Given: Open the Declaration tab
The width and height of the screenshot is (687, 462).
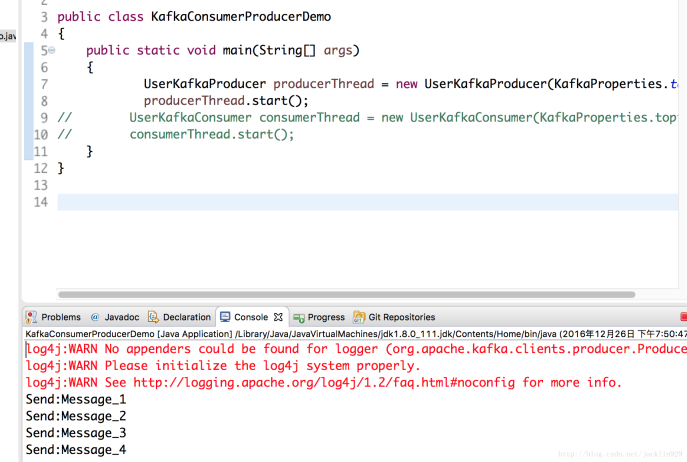Looking at the screenshot, I should click(x=179, y=317).
